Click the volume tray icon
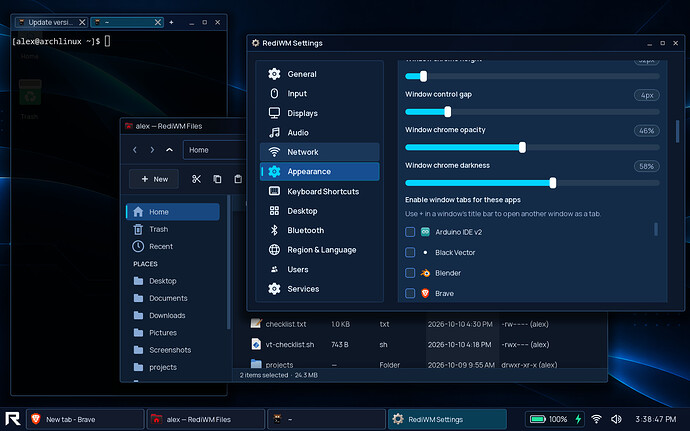Viewport: 690px width, 431px height. (616, 419)
